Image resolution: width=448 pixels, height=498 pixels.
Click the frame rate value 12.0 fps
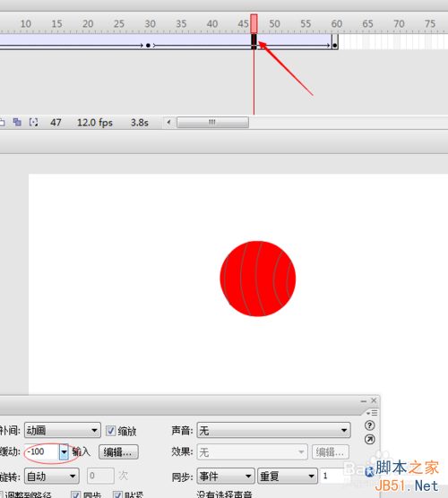[95, 123]
